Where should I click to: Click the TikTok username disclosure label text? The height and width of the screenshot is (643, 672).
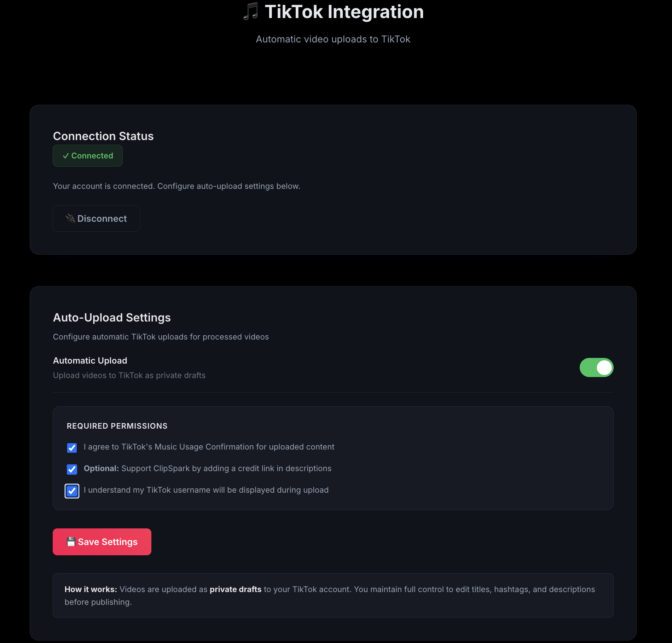pos(206,490)
